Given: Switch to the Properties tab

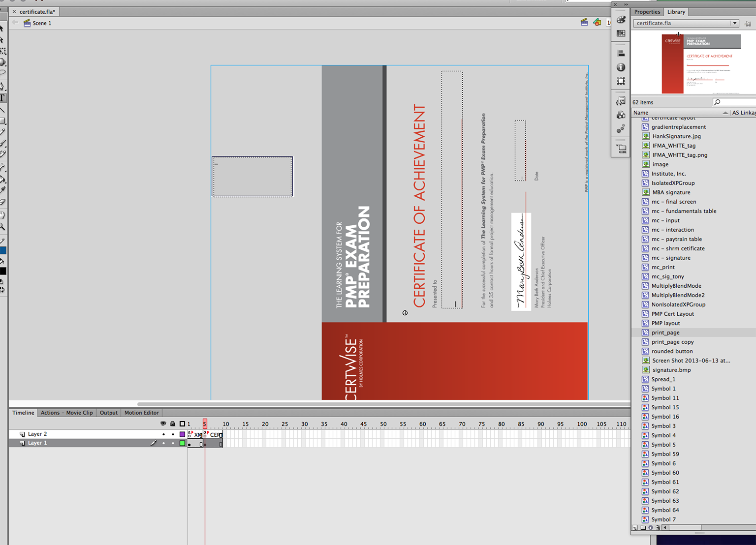Looking at the screenshot, I should tap(647, 12).
